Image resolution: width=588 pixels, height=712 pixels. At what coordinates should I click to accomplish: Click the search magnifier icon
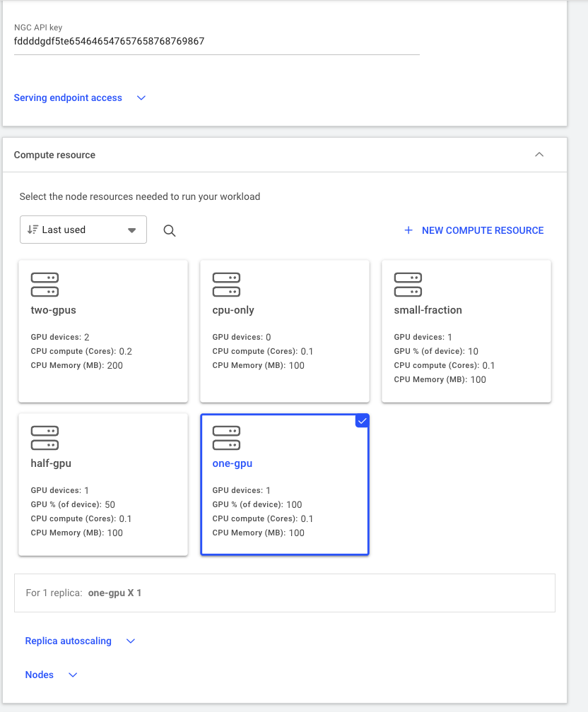coord(170,231)
